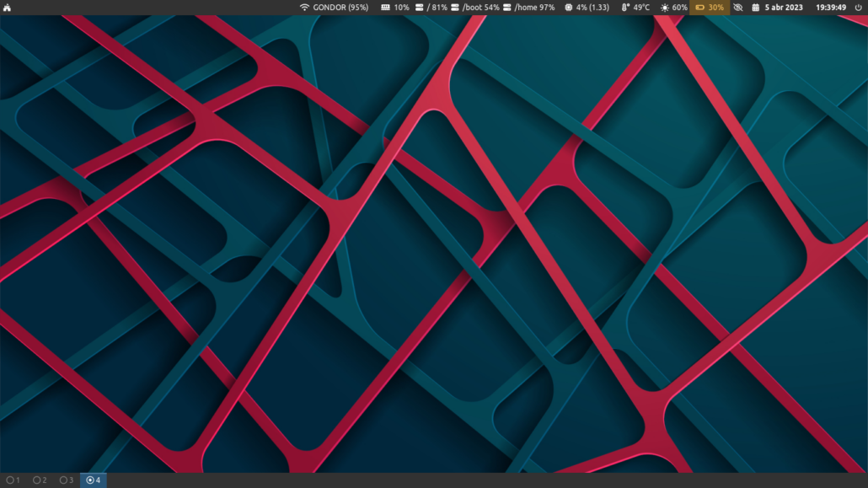Click the thermometer temperature icon
Image resolution: width=868 pixels, height=488 pixels.
tap(625, 8)
